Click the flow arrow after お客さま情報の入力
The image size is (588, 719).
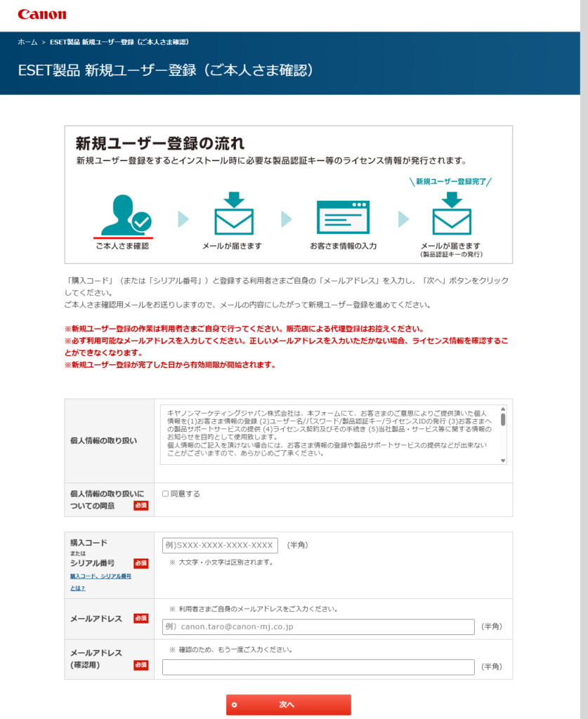[x=403, y=219]
